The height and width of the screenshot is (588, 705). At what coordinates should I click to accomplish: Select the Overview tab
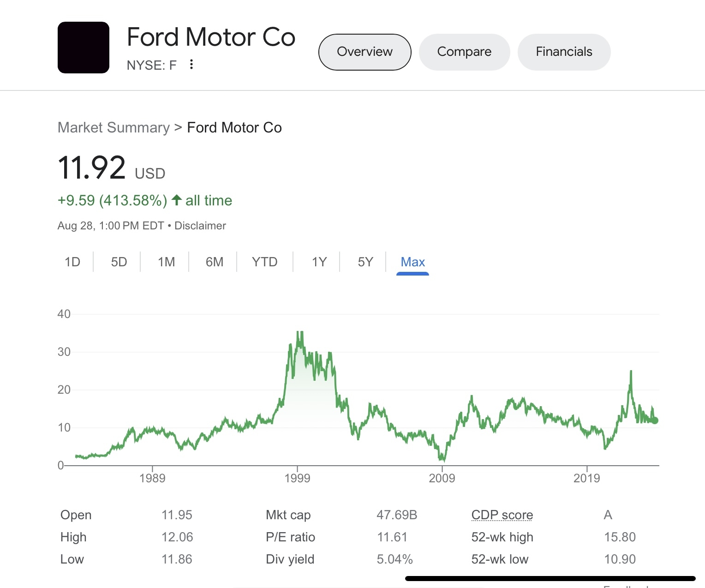pos(364,52)
